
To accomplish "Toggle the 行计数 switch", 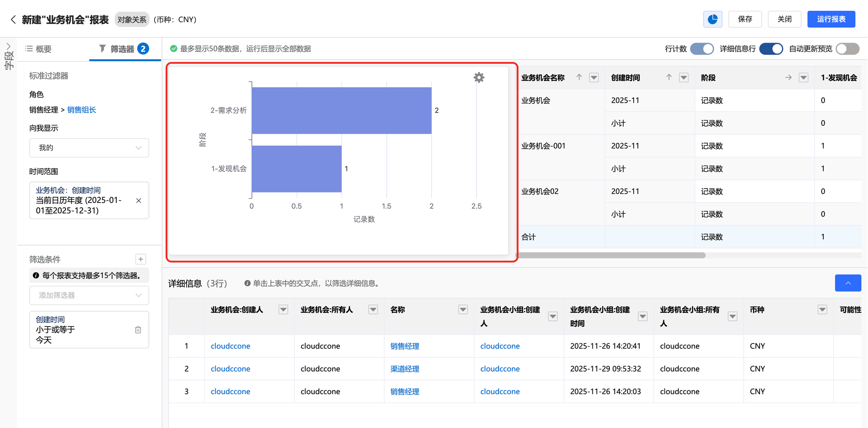I will pos(702,49).
